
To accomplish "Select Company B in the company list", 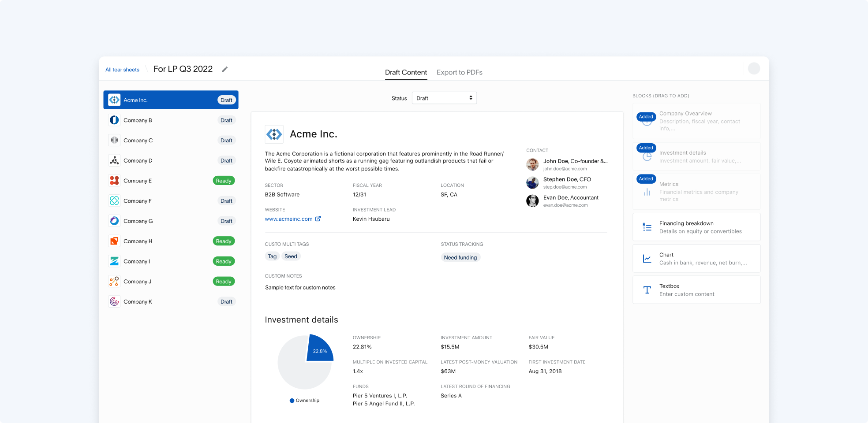I will 171,120.
